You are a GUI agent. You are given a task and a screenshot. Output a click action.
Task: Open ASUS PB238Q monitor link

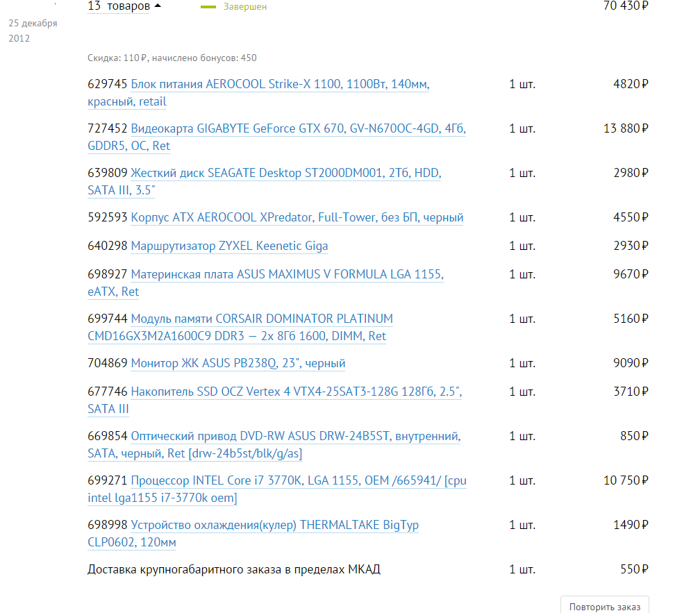coord(238,364)
